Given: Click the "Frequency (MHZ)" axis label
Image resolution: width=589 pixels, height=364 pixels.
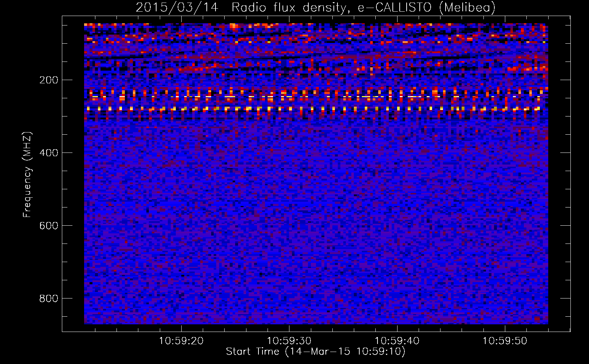Looking at the screenshot, I should coord(27,175).
